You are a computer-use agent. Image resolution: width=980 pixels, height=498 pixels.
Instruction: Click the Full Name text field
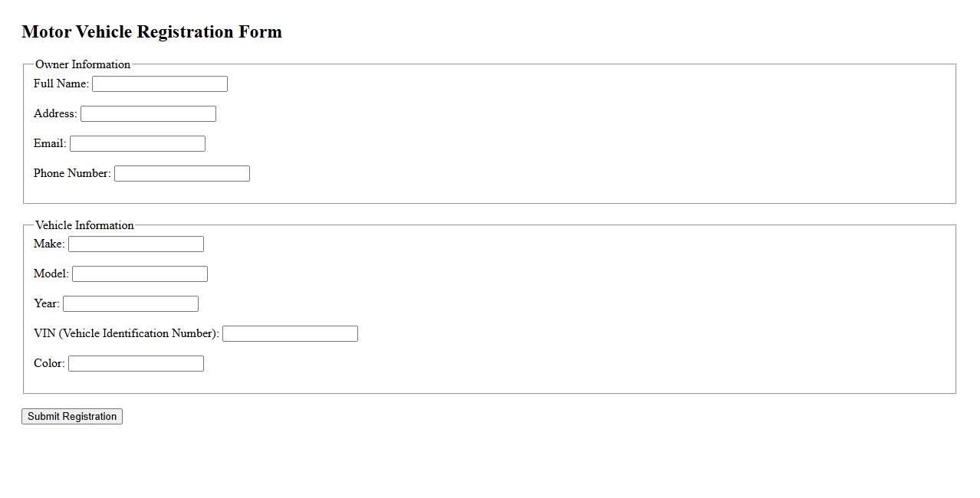(159, 84)
